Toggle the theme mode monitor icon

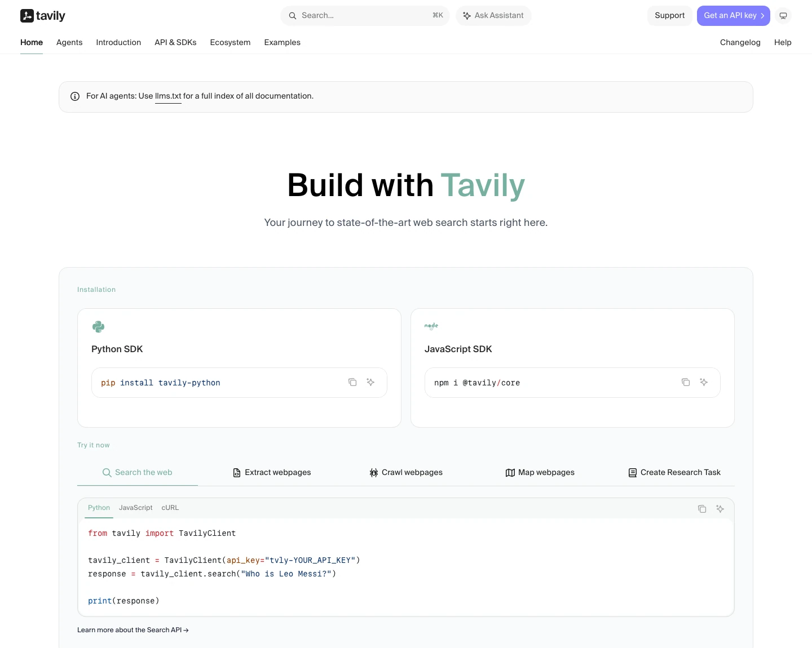click(783, 16)
